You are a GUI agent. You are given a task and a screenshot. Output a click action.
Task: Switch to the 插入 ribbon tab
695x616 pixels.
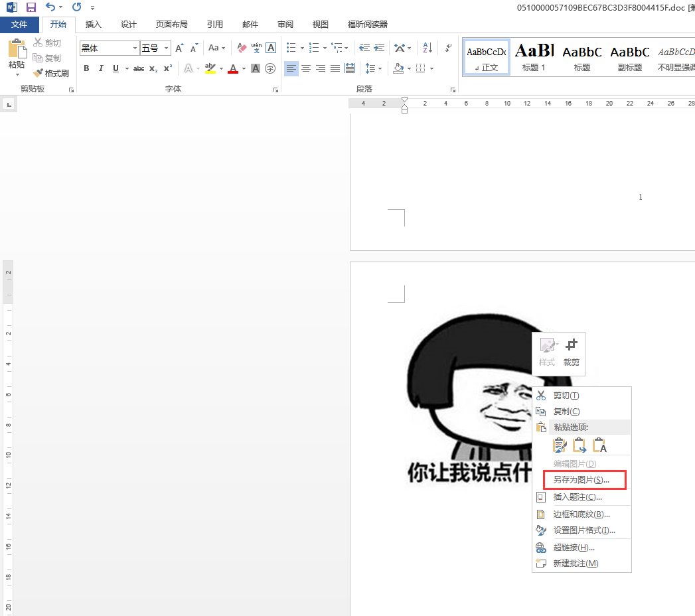[94, 25]
